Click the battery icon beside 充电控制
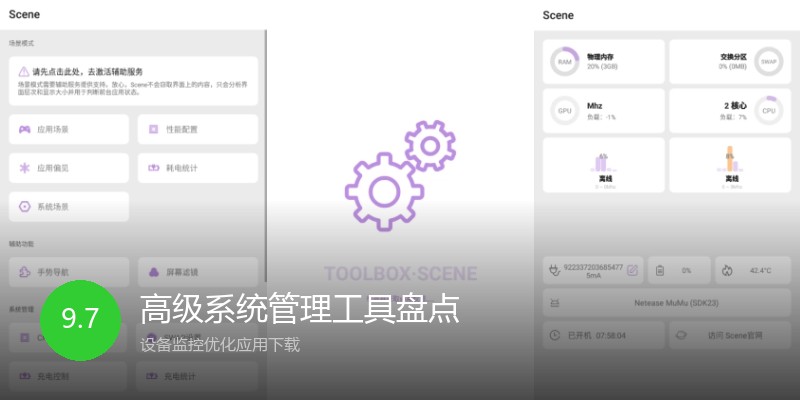 tap(24, 377)
